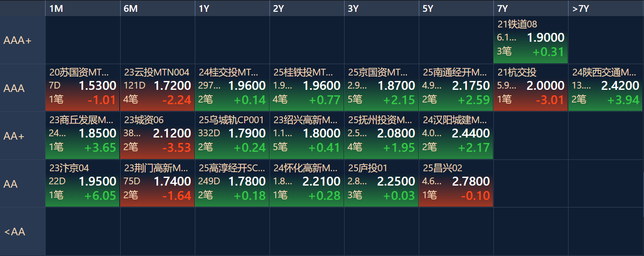Click the 3Y maturity column header
The height and width of the screenshot is (256, 644).
[381, 8]
